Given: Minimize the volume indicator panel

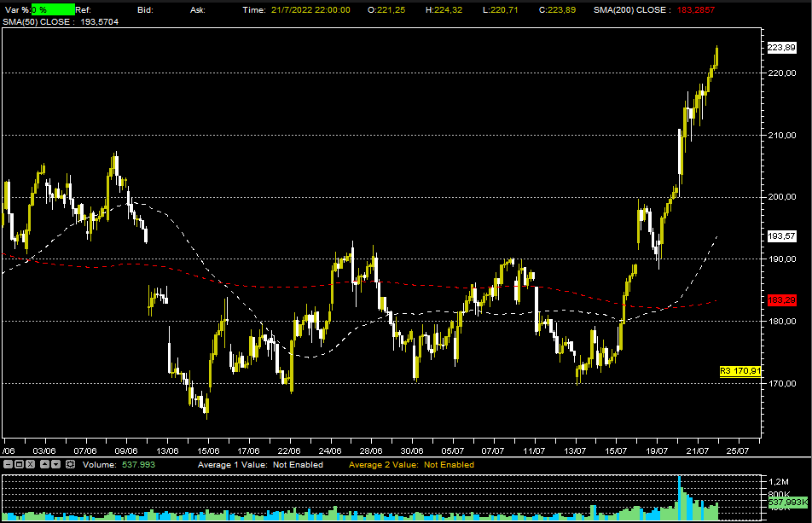Looking at the screenshot, I should click(x=8, y=464).
